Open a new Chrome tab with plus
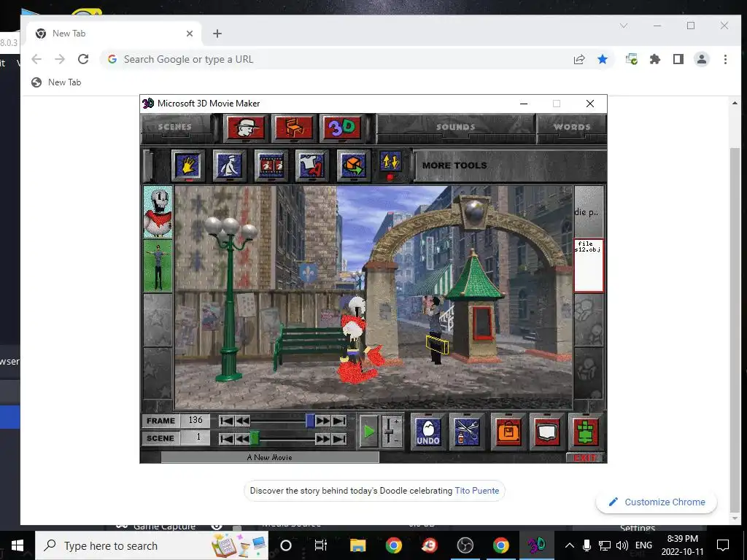The width and height of the screenshot is (747, 560). pyautogui.click(x=217, y=34)
